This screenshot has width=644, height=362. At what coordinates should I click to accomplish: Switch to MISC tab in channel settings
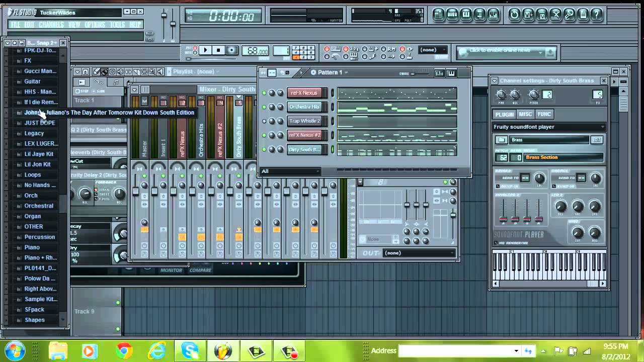pos(525,114)
